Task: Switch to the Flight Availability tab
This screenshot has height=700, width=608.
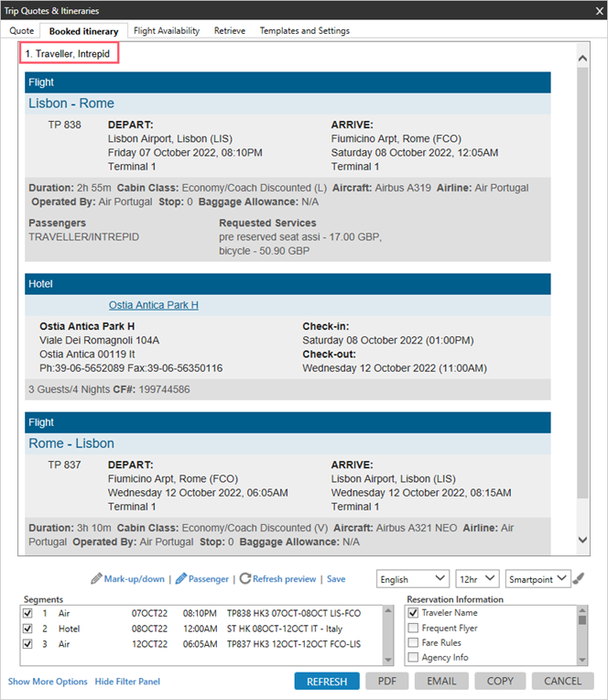Action: coord(167,31)
